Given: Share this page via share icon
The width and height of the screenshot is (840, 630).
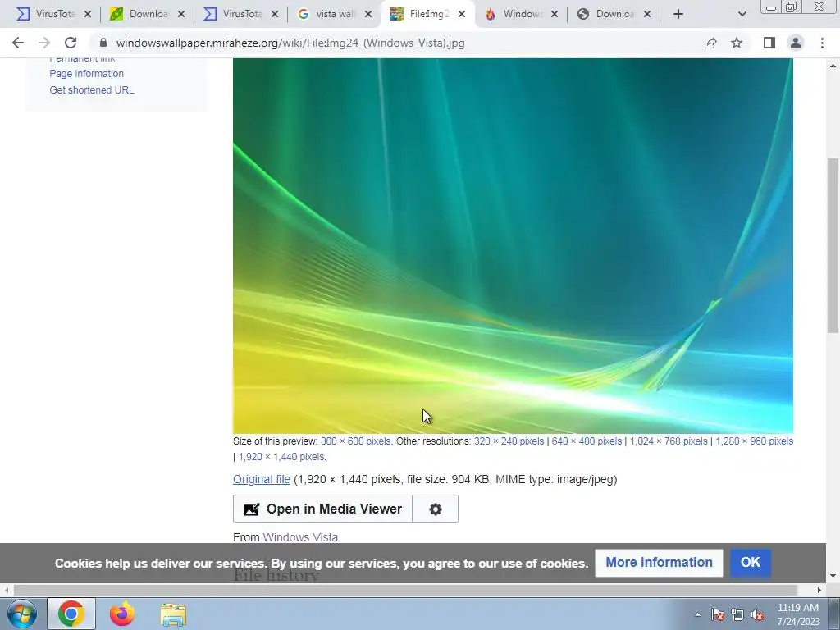Looking at the screenshot, I should pyautogui.click(x=710, y=43).
